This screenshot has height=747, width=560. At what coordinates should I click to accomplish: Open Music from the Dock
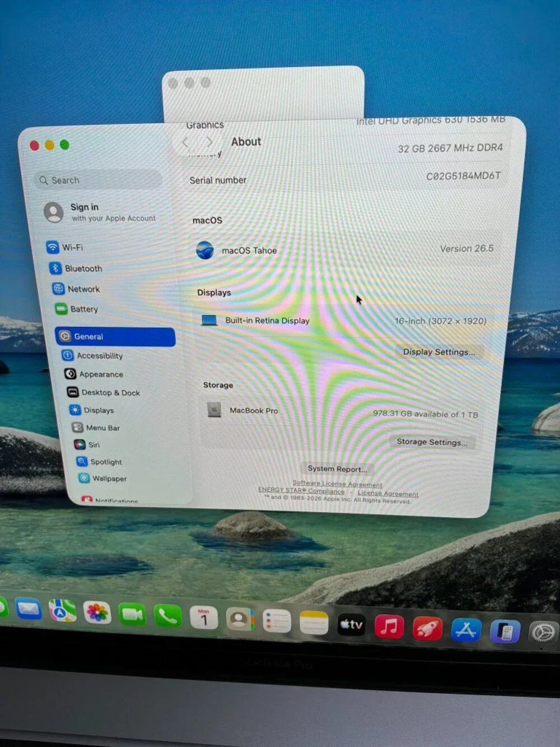pyautogui.click(x=389, y=627)
